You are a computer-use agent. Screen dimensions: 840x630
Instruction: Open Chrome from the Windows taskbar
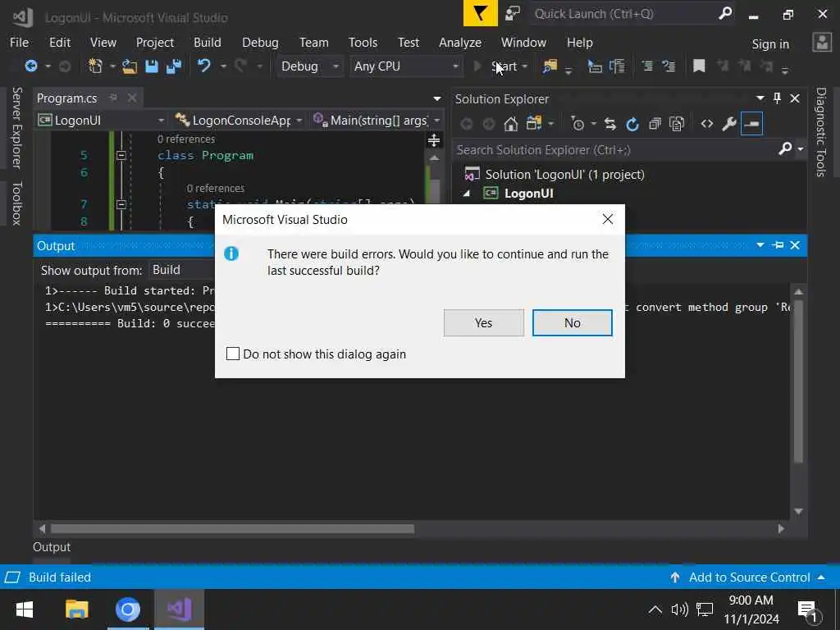[128, 609]
